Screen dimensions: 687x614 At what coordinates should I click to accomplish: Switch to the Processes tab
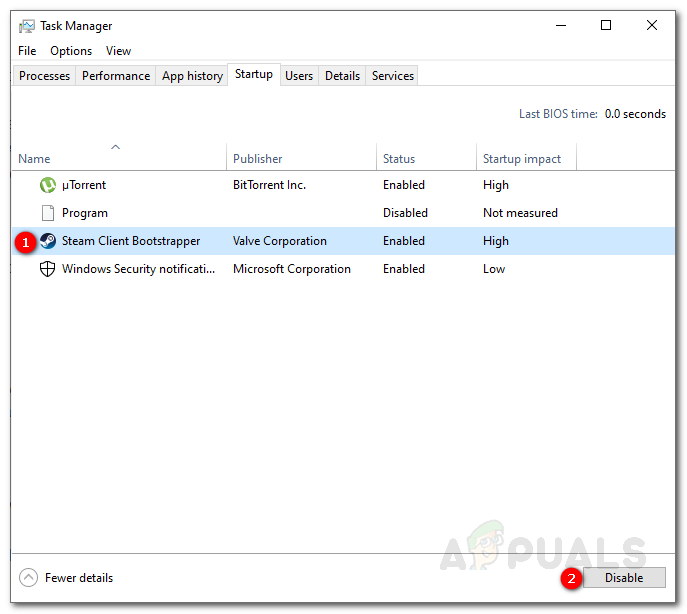(x=45, y=76)
